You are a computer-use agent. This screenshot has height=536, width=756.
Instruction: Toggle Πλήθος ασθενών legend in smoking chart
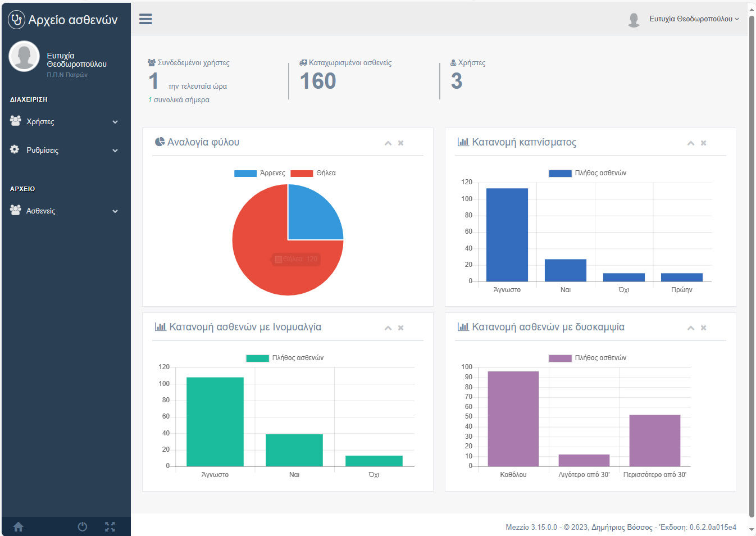tap(587, 173)
